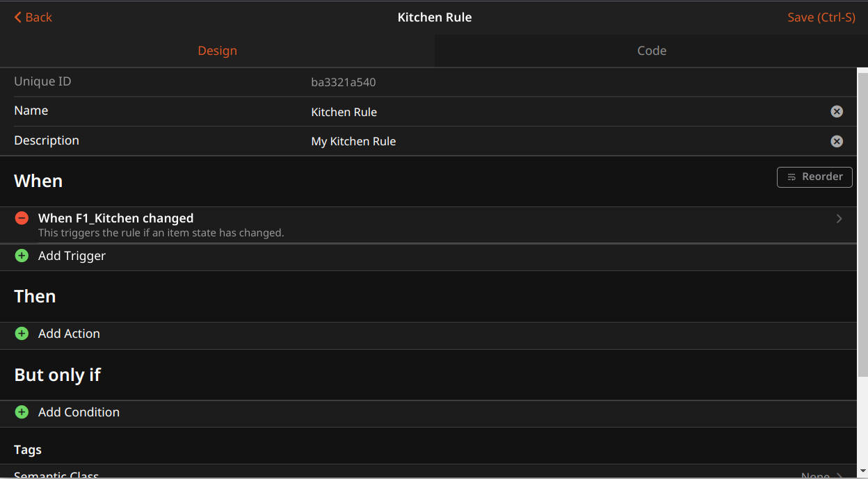Add a trigger using the green plus icon
Screen dimensions: 868x479
(22, 255)
